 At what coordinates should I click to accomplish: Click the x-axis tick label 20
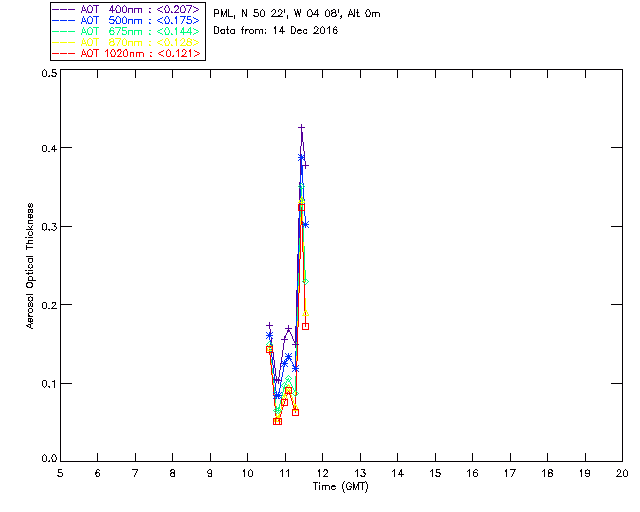coord(622,473)
